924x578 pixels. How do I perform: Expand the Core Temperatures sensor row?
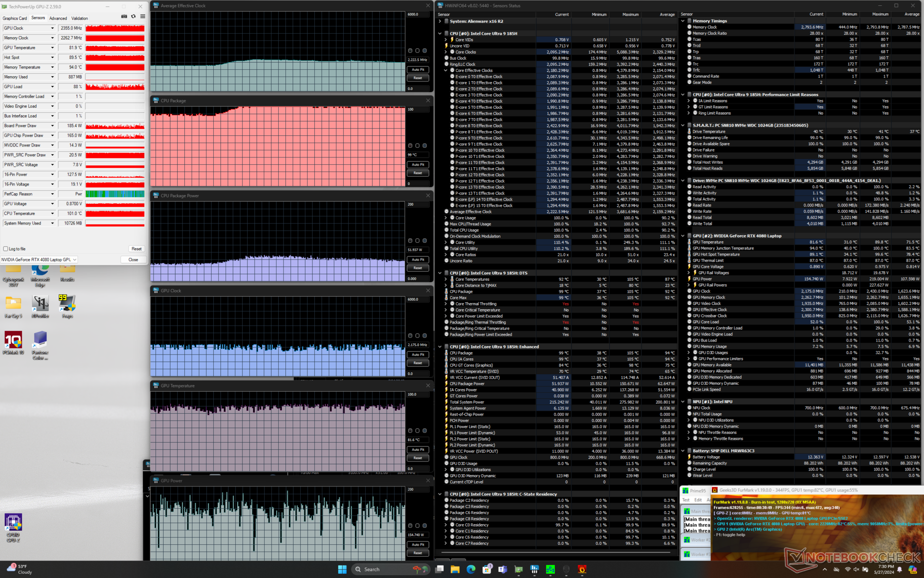(x=446, y=279)
